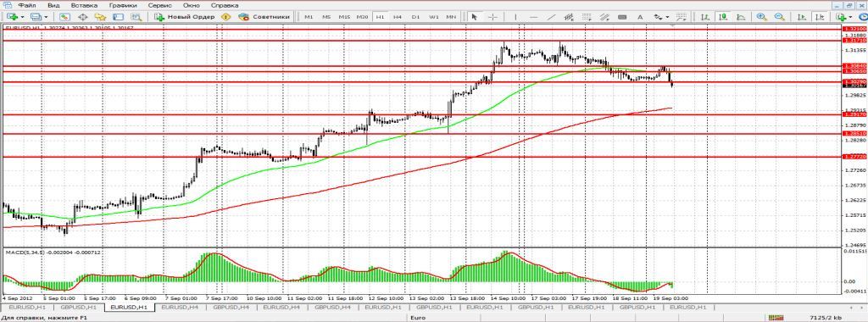This screenshot has width=868, height=322.
Task: Zoom out of the chart
Action: [x=780, y=17]
